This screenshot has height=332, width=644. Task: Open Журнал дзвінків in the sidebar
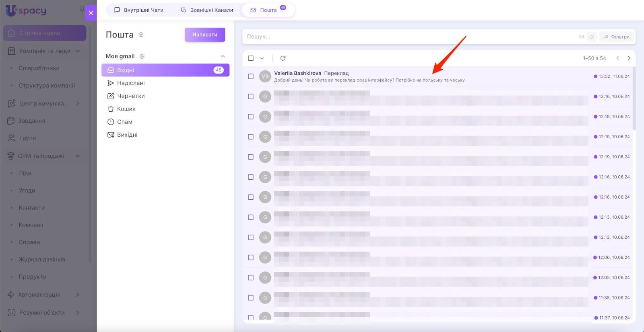[42, 260]
